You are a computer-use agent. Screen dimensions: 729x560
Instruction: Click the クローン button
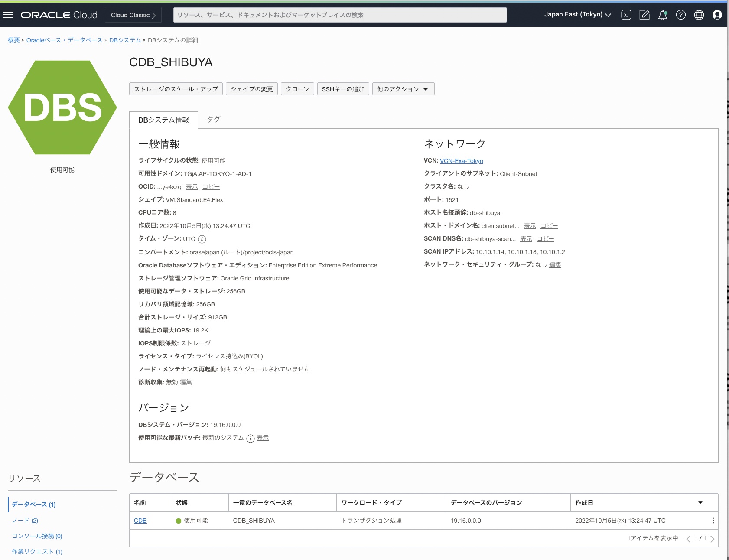297,89
